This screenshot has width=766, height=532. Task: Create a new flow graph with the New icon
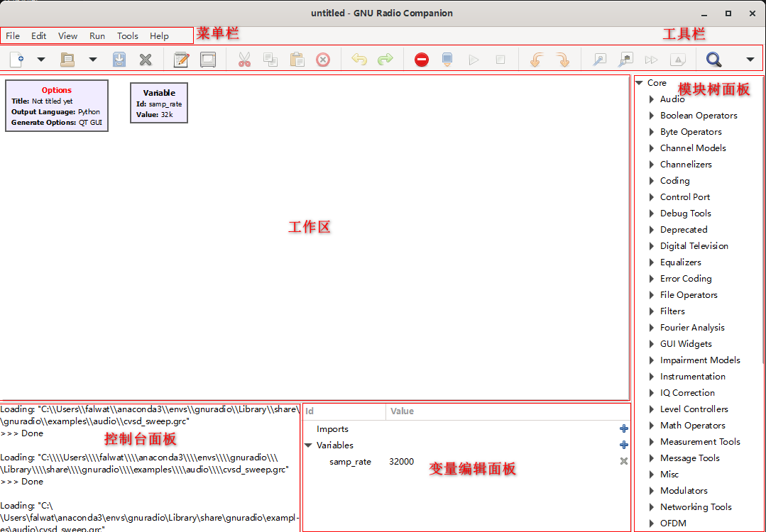[x=16, y=60]
